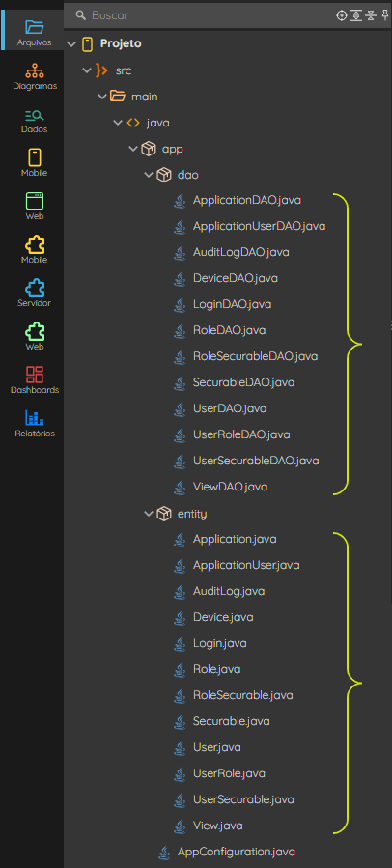Open the Relatórios sidebar panel
Screen dimensions: 392x868
pyautogui.click(x=35, y=424)
